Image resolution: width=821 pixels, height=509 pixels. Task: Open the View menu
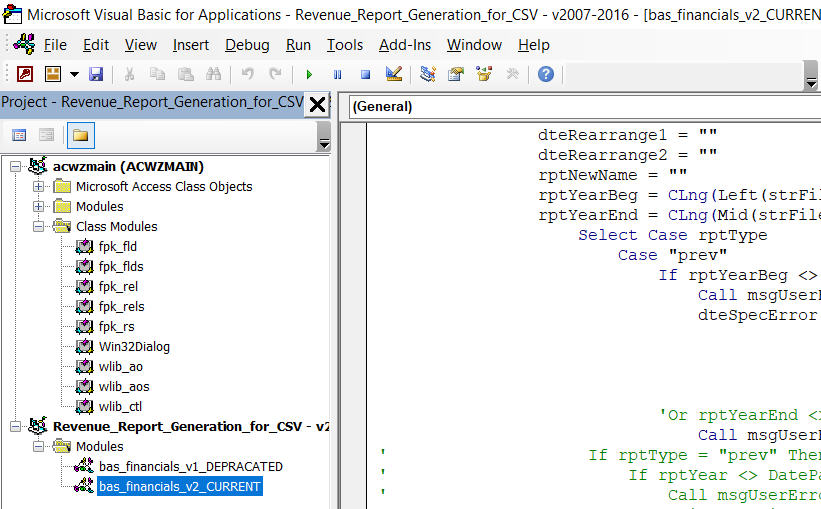[140, 45]
